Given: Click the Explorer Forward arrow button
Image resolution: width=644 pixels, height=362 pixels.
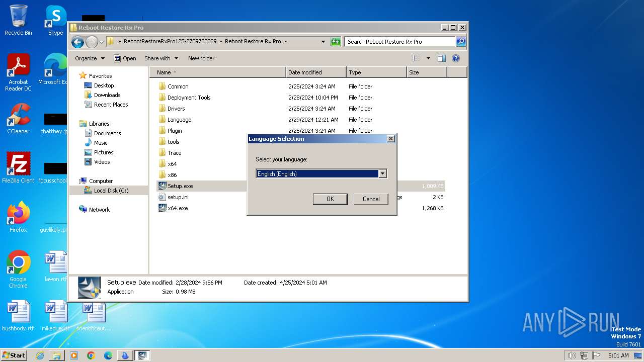Looking at the screenshot, I should (92, 42).
